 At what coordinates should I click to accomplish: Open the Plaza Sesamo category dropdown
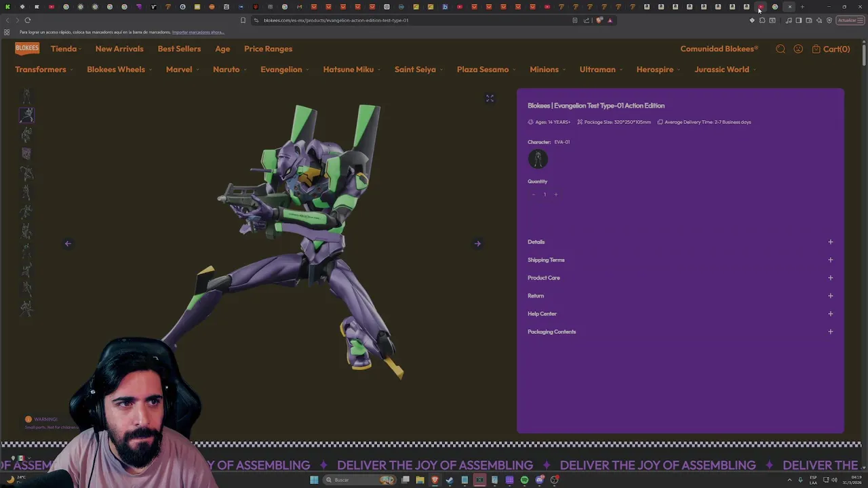tap(486, 69)
